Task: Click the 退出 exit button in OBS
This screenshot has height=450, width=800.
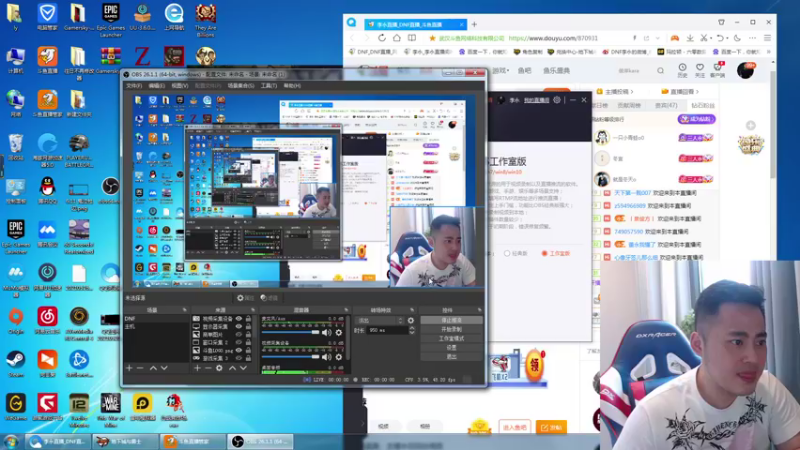Action: (x=452, y=357)
